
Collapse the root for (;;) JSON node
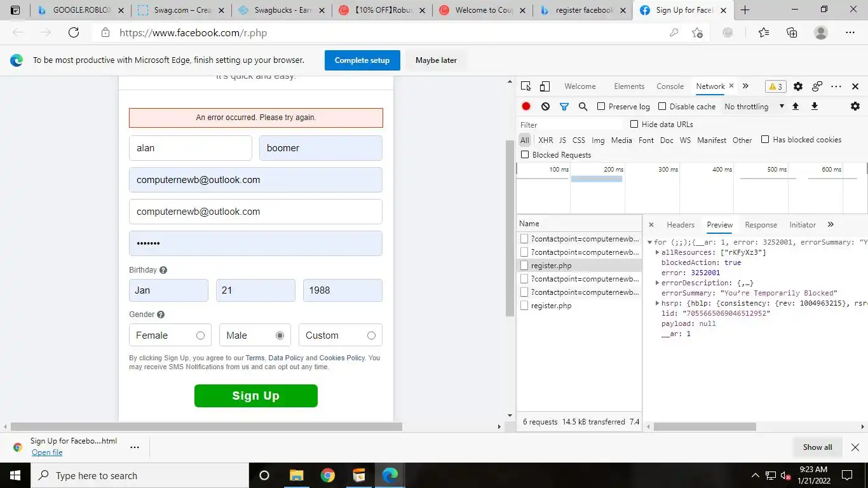(649, 242)
